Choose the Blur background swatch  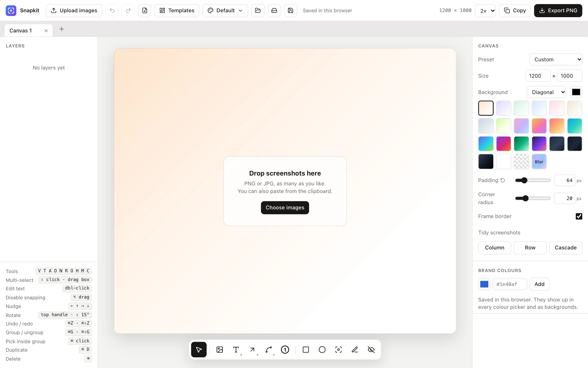[x=539, y=162]
